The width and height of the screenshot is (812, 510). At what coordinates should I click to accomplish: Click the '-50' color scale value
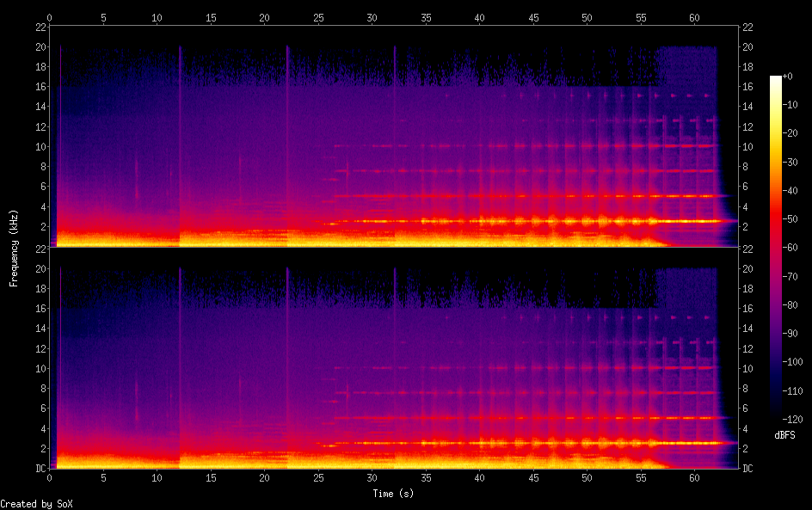tap(790, 219)
